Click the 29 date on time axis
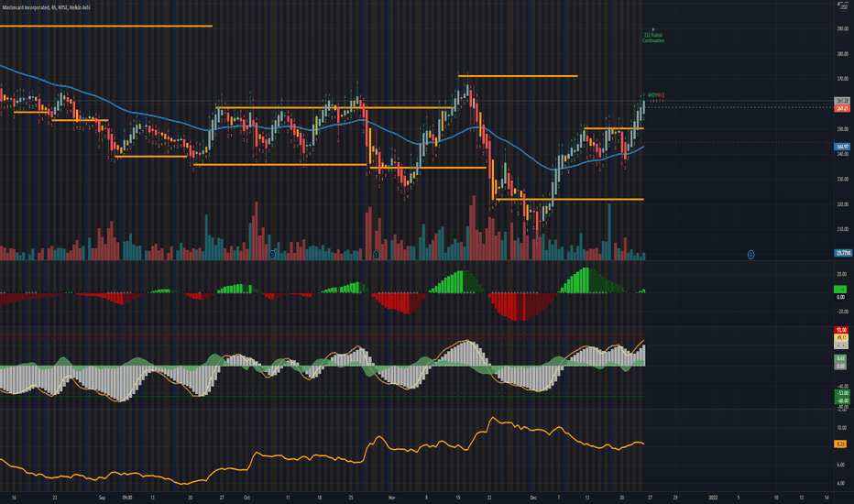The image size is (854, 504). [675, 498]
